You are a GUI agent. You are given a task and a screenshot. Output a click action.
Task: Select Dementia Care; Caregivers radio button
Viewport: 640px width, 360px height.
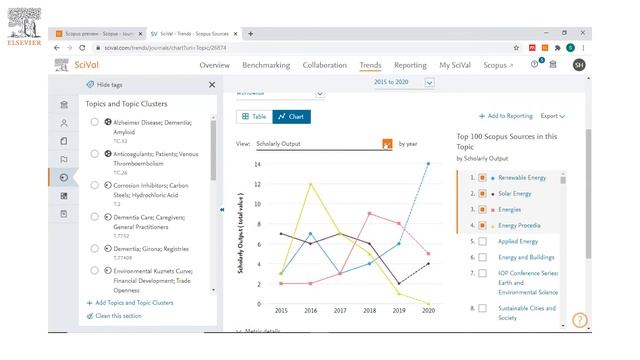94,217
